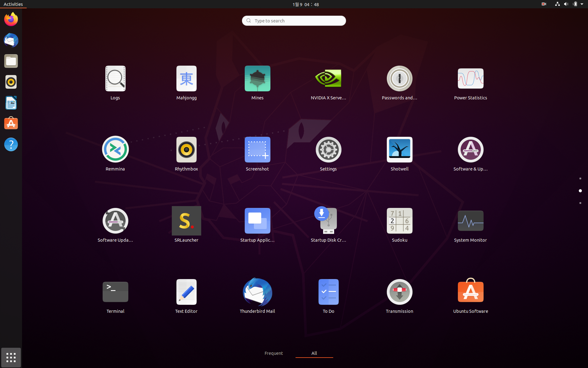Launch Software Updater

[115, 225]
